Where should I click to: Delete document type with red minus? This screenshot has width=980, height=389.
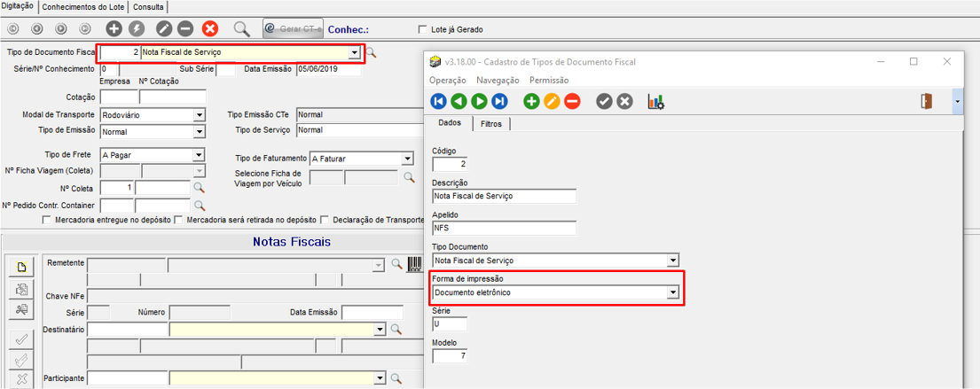[x=572, y=101]
